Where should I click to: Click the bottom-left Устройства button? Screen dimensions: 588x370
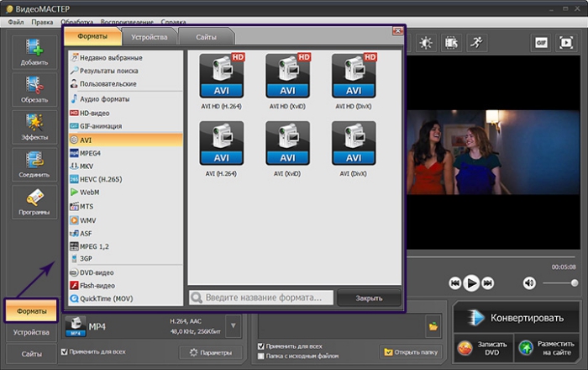(x=32, y=332)
